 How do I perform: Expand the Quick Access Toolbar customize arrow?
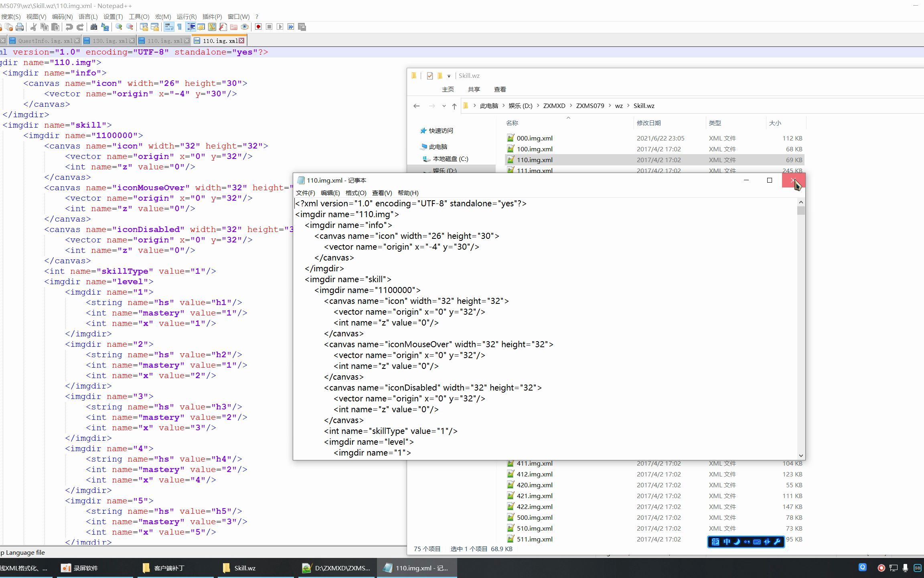[x=449, y=76]
